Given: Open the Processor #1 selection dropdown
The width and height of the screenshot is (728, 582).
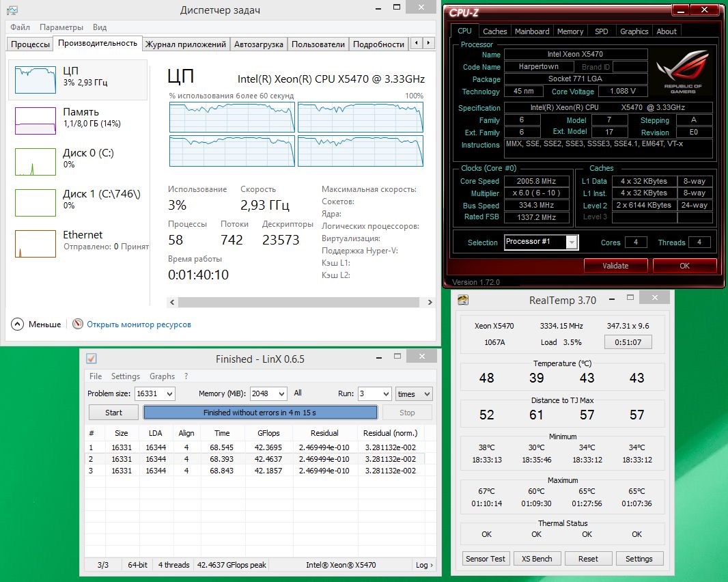Looking at the screenshot, I should click(x=542, y=242).
